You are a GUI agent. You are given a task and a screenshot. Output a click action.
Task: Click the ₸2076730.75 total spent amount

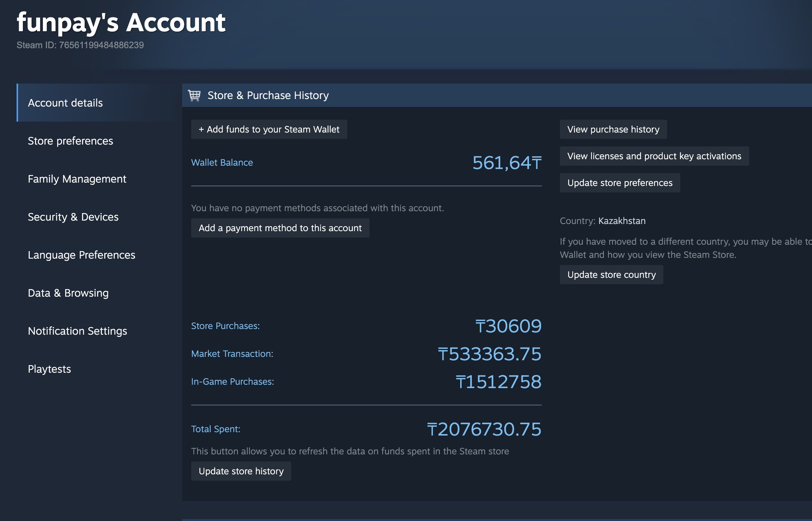tap(484, 429)
